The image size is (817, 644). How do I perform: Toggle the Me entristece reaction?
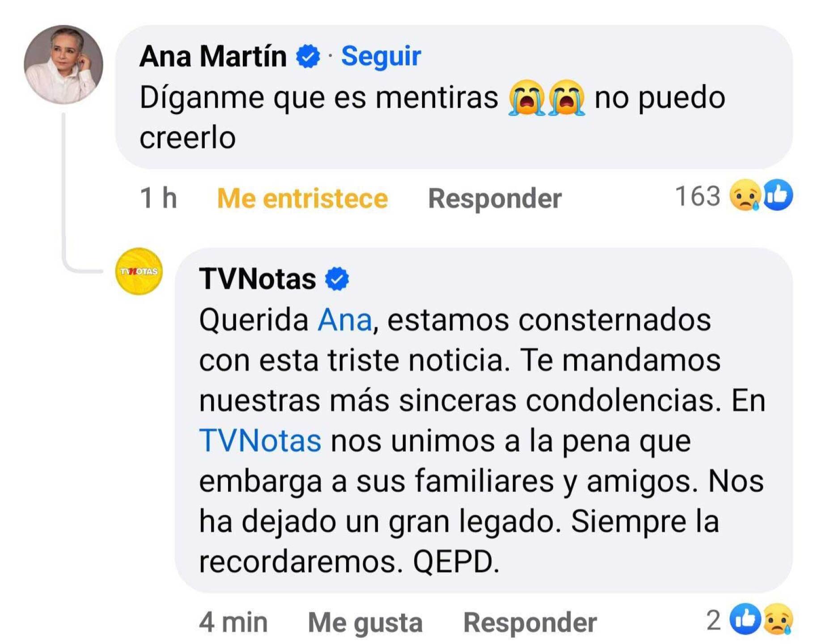[302, 198]
